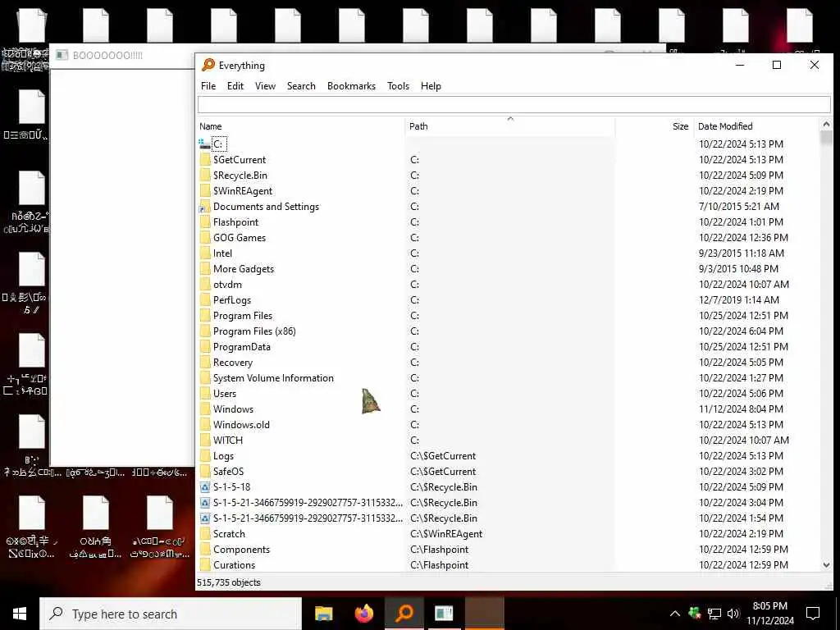840x630 pixels.
Task: Open the Windows Start menu
Action: (20, 614)
